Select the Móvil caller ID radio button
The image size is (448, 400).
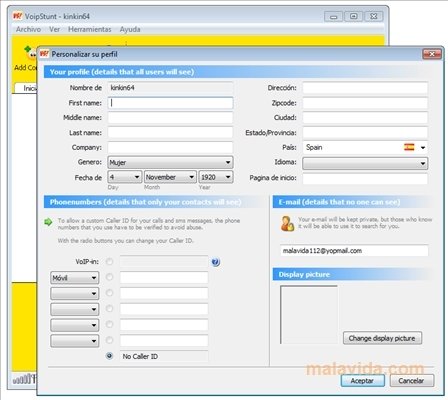coord(109,277)
